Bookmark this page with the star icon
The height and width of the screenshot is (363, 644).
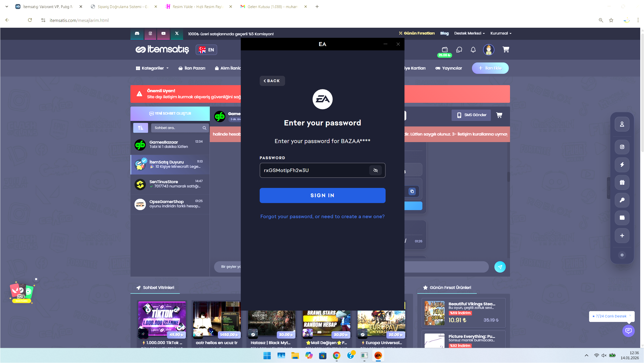click(611, 20)
